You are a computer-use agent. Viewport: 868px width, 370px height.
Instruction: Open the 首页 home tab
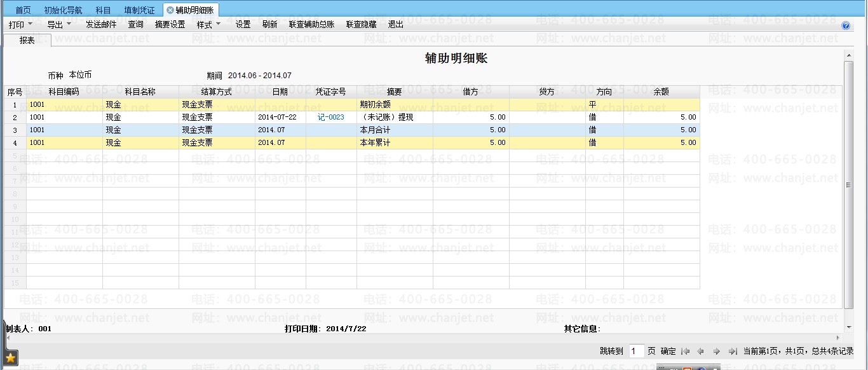[23, 10]
